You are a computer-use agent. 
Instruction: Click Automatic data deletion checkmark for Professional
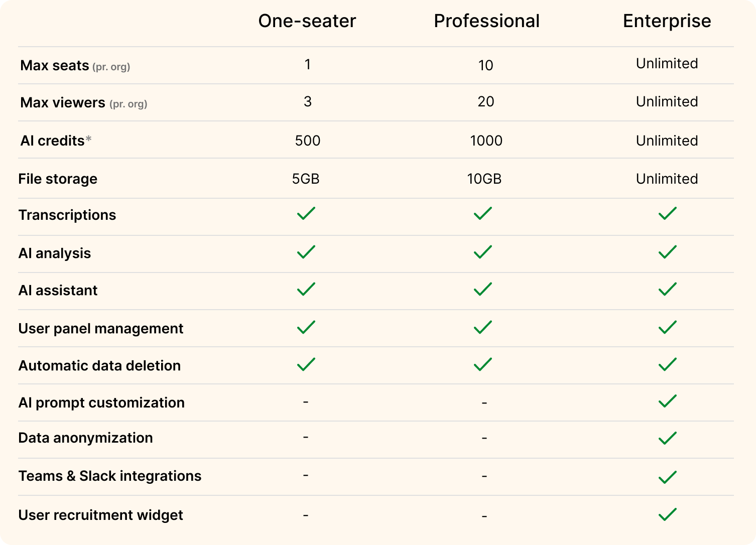483,364
